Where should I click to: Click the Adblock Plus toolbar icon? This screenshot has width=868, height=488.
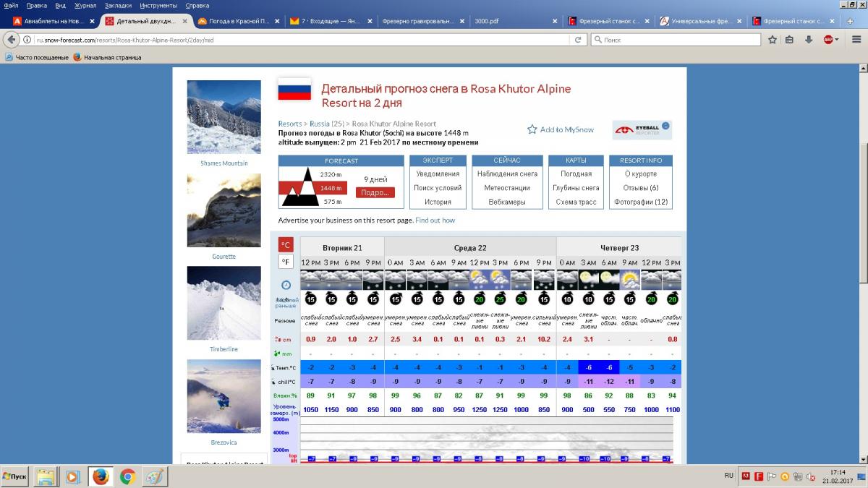[827, 40]
